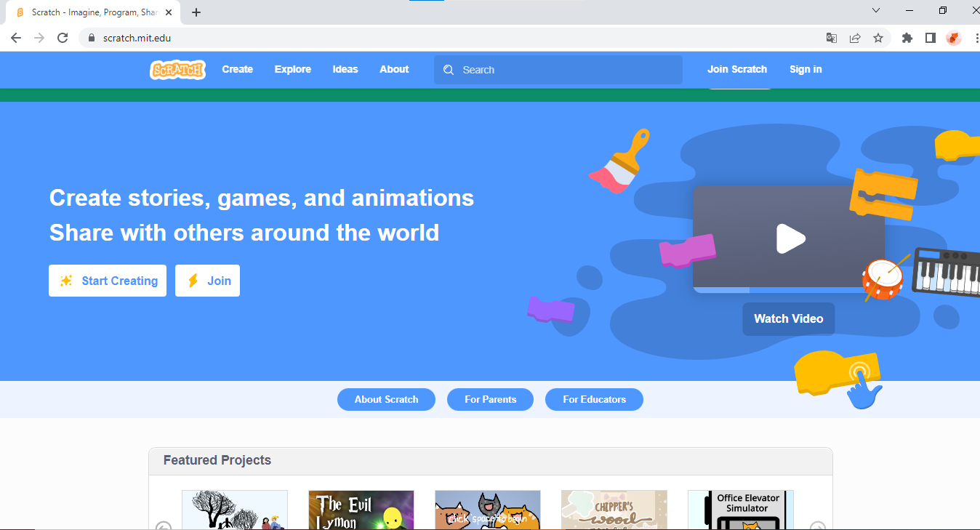This screenshot has height=530, width=980.
Task: Play the intro video
Action: click(x=790, y=238)
